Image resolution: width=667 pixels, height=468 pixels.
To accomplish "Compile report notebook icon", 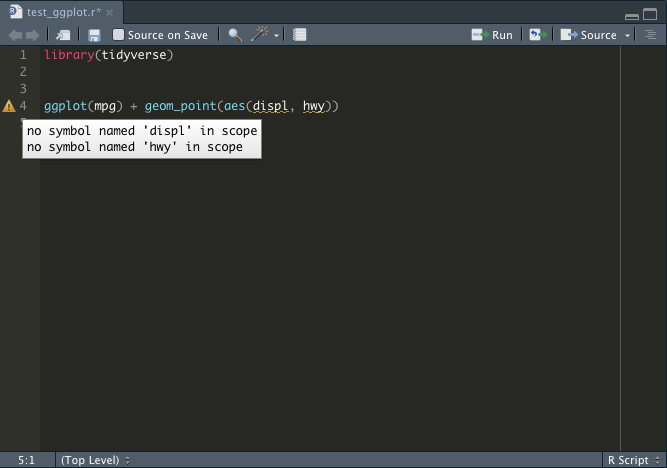I will point(299,35).
